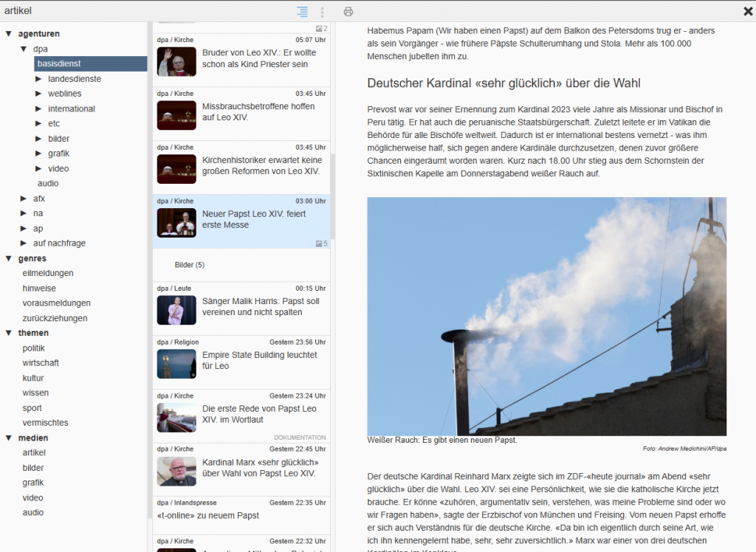Expand the video folder arrow under dpa

pyautogui.click(x=38, y=169)
